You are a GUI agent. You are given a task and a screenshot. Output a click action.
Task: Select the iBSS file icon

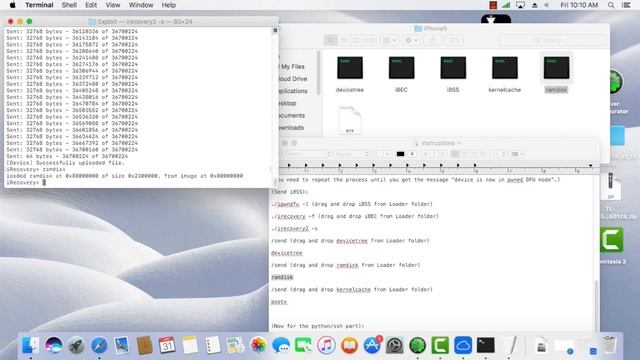pos(453,68)
